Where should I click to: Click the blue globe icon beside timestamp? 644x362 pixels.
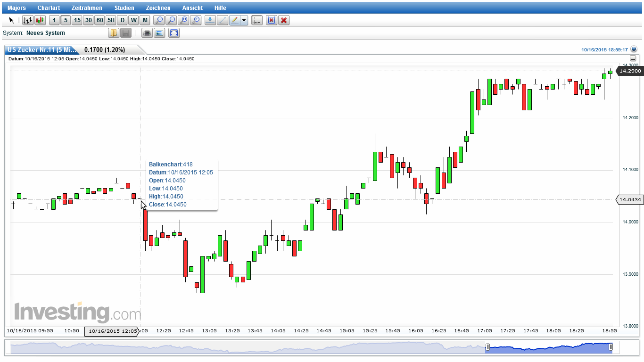click(x=634, y=49)
